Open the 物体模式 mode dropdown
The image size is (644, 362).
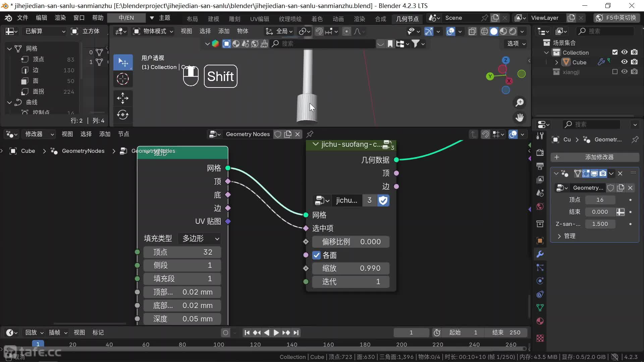(x=153, y=31)
